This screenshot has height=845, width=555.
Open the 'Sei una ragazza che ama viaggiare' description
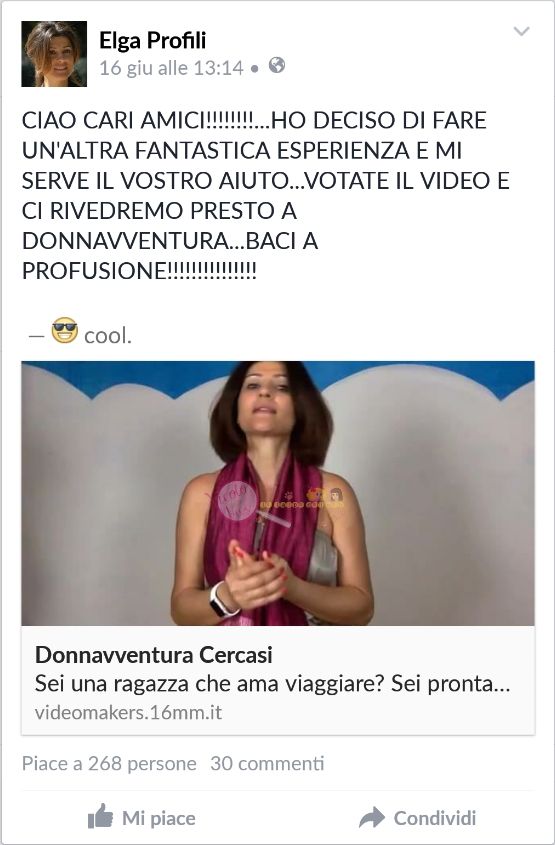tap(272, 684)
